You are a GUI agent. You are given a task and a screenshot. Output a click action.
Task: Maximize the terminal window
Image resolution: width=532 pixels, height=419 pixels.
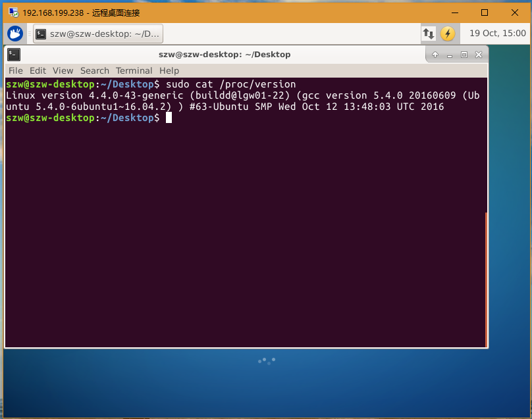click(x=464, y=55)
